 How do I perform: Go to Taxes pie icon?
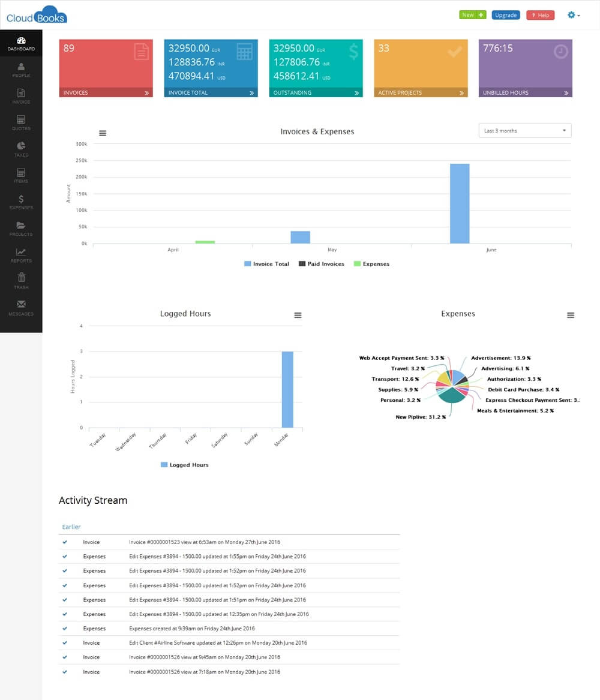coord(21,146)
